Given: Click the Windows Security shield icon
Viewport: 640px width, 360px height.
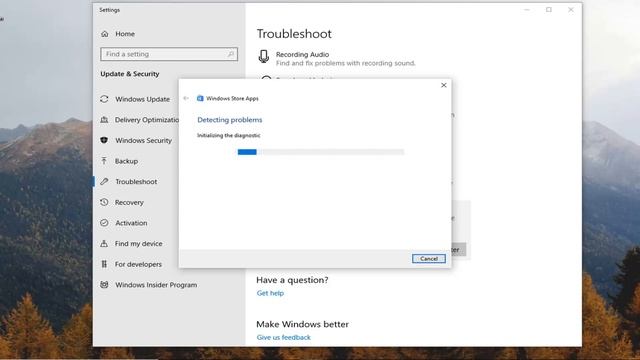Looking at the screenshot, I should (x=104, y=140).
